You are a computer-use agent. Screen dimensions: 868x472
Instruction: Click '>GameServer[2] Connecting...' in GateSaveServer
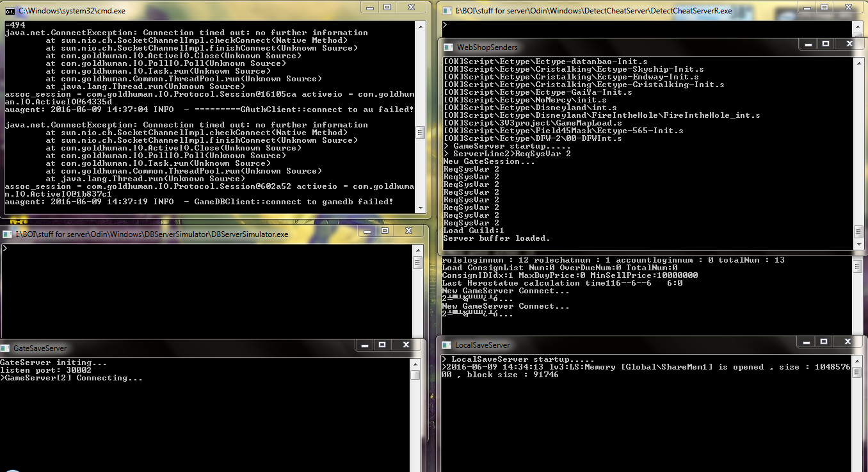71,378
